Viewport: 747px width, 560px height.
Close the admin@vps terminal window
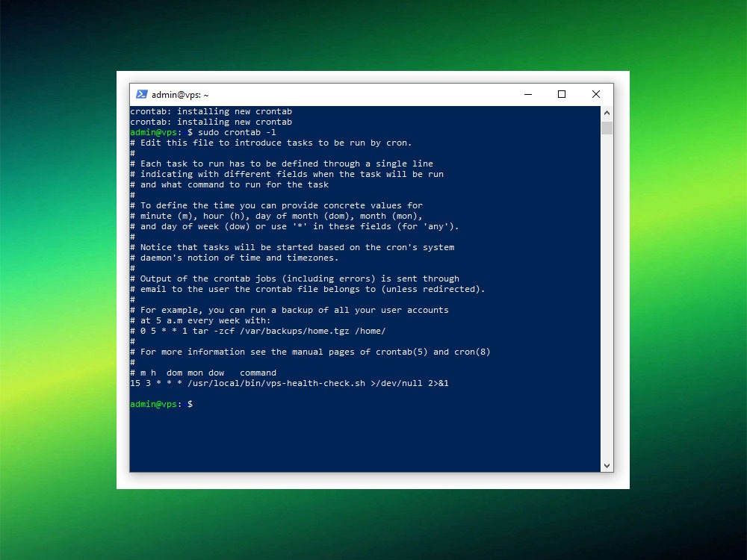pyautogui.click(x=595, y=94)
